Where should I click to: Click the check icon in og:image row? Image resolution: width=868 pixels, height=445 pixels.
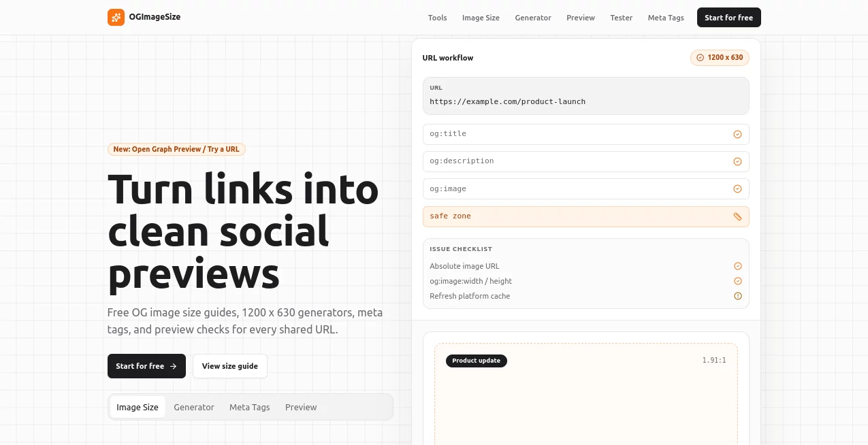point(737,189)
